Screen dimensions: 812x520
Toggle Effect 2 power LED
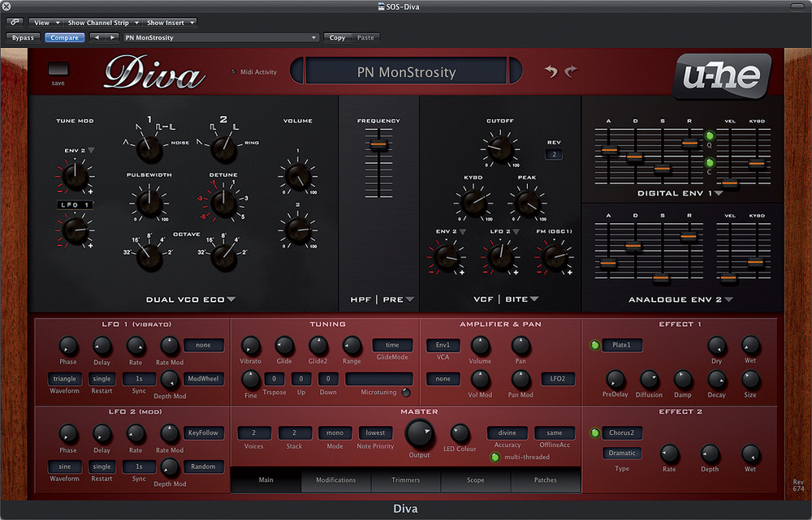[595, 432]
